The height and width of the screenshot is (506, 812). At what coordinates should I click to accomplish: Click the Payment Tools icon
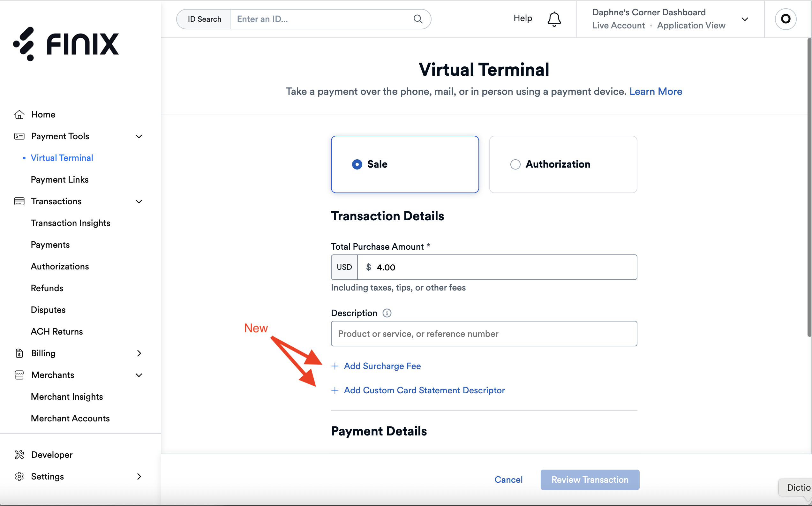pos(19,136)
